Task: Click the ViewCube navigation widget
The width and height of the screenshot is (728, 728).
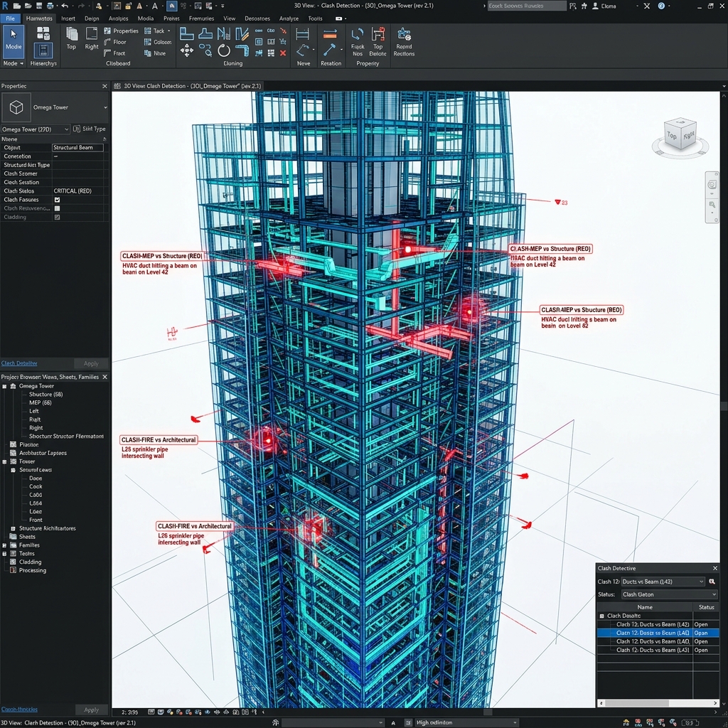Action: pos(680,136)
